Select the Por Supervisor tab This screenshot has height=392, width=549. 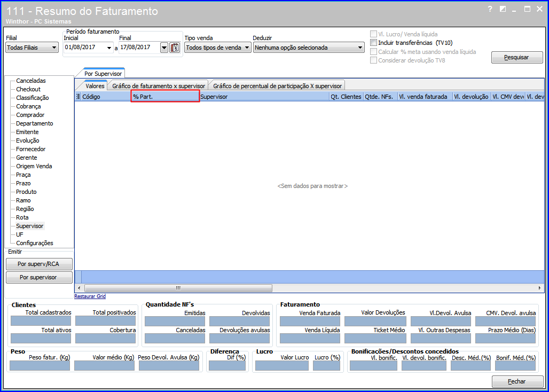103,74
